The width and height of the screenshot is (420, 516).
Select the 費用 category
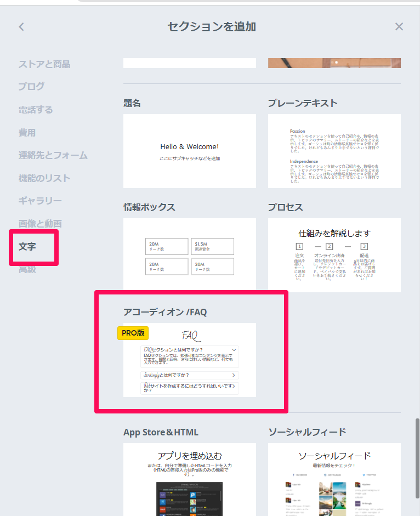point(27,133)
